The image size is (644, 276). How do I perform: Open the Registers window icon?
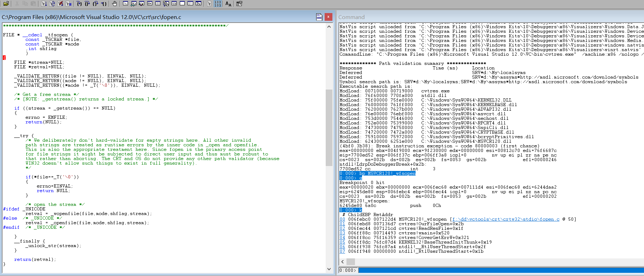point(150,4)
